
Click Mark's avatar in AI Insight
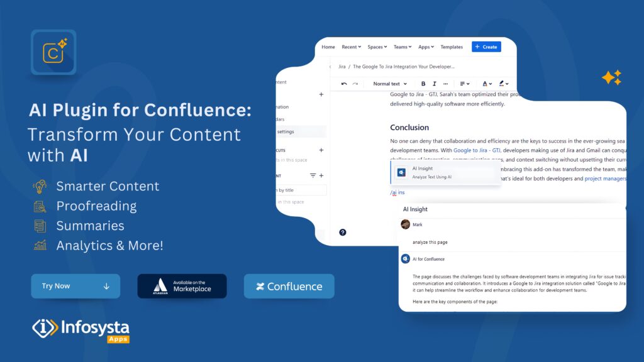tap(406, 224)
